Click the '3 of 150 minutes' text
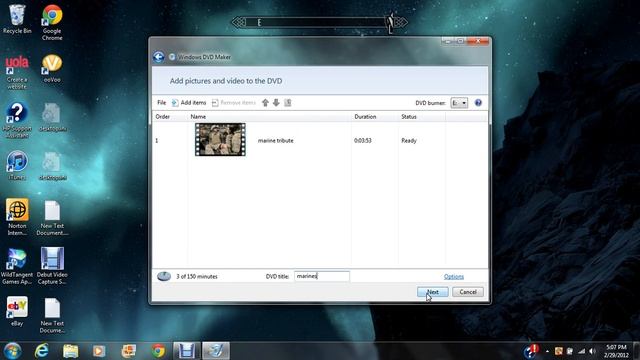 click(197, 276)
